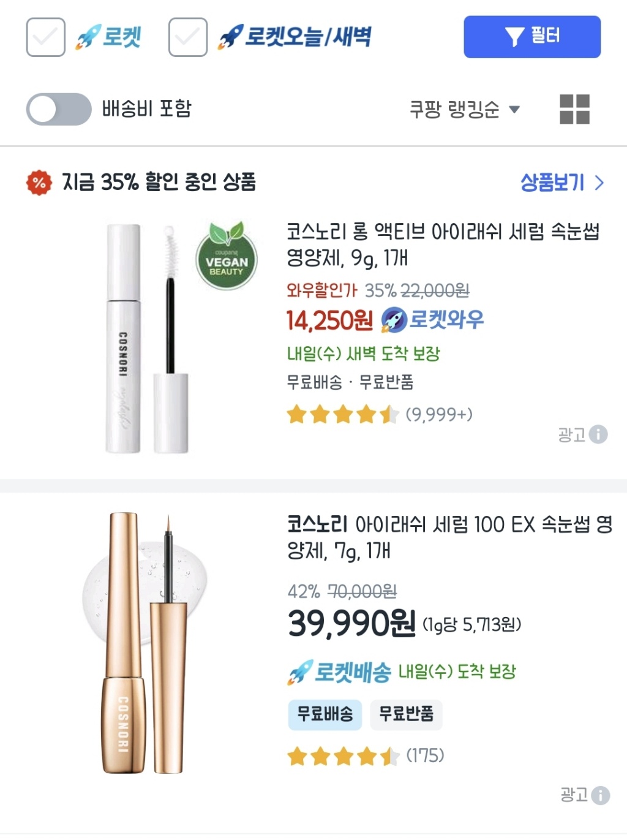Screen dimensions: 627x840
Task: Click the Rocket Wow badge icon
Action: 394,320
